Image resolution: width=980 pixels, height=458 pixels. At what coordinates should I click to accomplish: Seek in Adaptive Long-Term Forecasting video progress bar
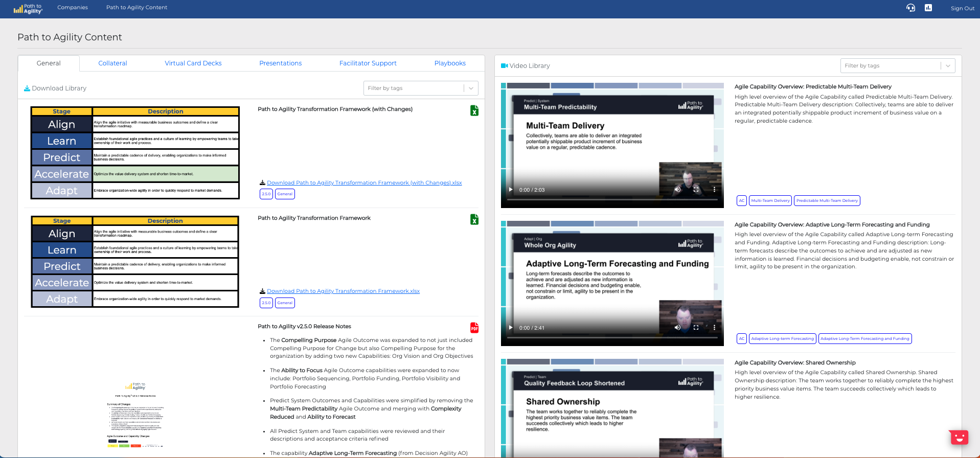(x=612, y=337)
